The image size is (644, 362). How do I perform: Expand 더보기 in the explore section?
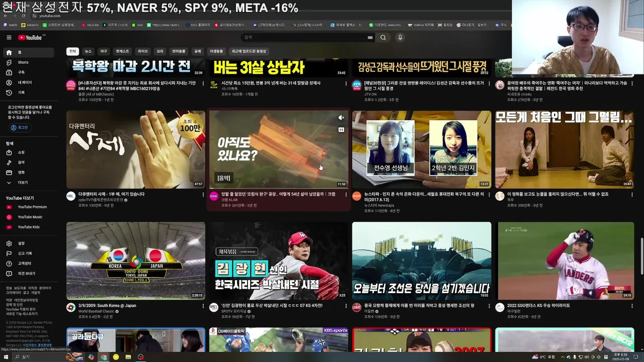coord(28,183)
